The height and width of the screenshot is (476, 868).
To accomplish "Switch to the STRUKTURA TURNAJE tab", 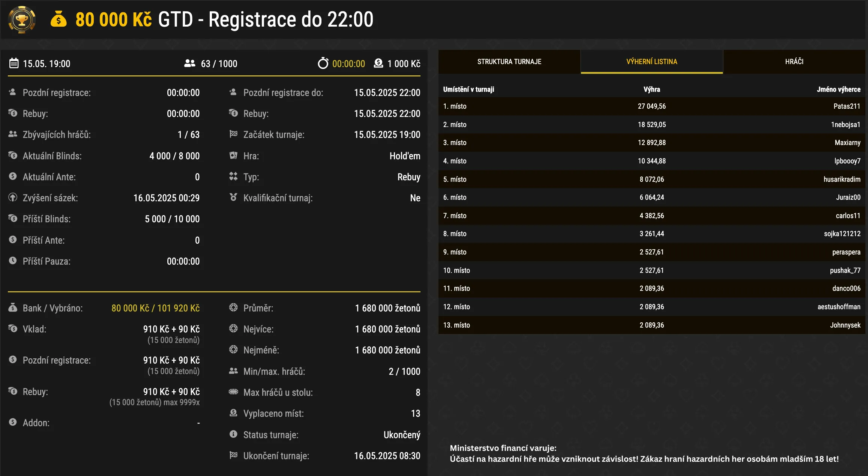I will tap(509, 61).
